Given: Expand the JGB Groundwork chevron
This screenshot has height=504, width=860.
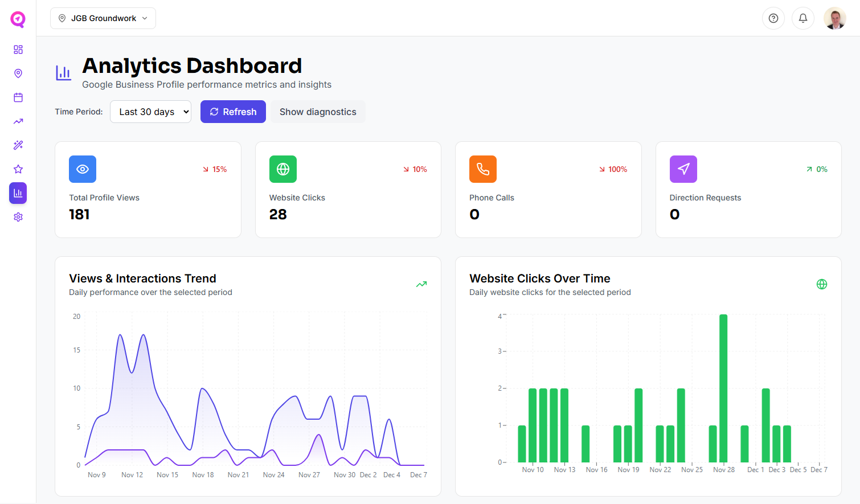Looking at the screenshot, I should [145, 18].
